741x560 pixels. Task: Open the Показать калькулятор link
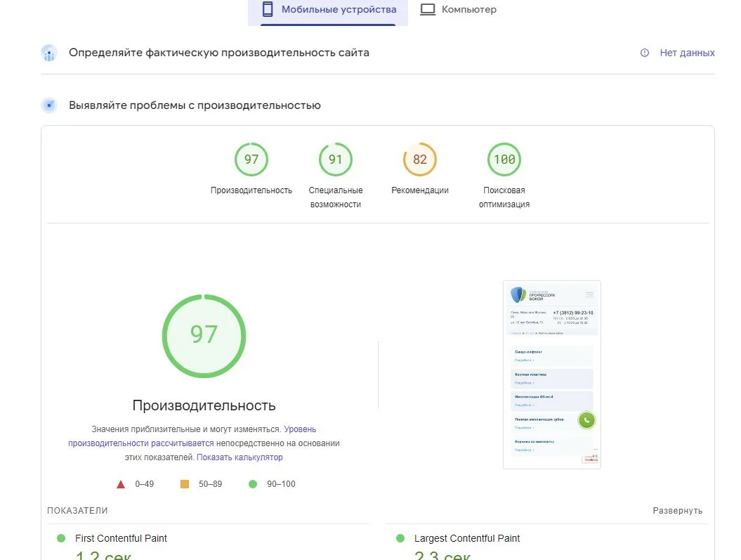[x=240, y=457]
